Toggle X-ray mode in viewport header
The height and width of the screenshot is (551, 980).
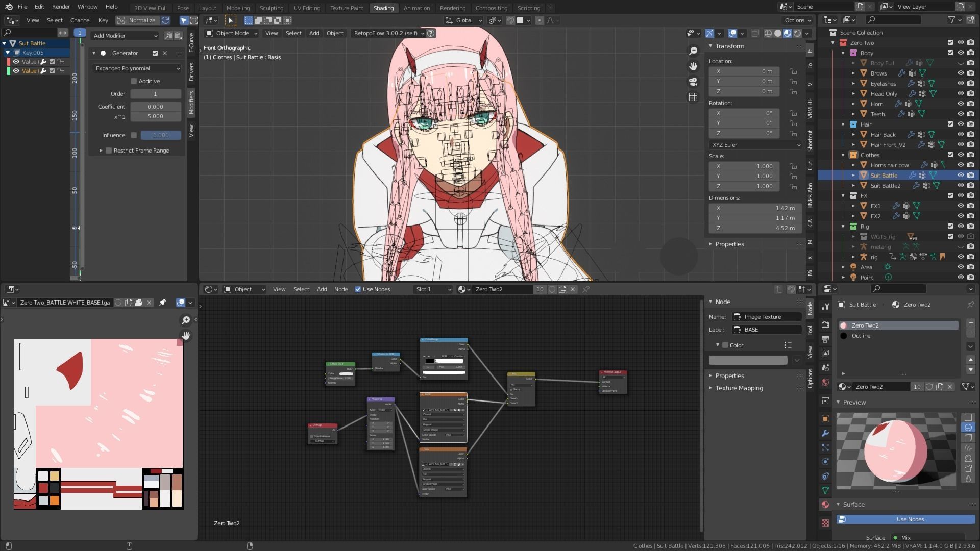tap(755, 33)
